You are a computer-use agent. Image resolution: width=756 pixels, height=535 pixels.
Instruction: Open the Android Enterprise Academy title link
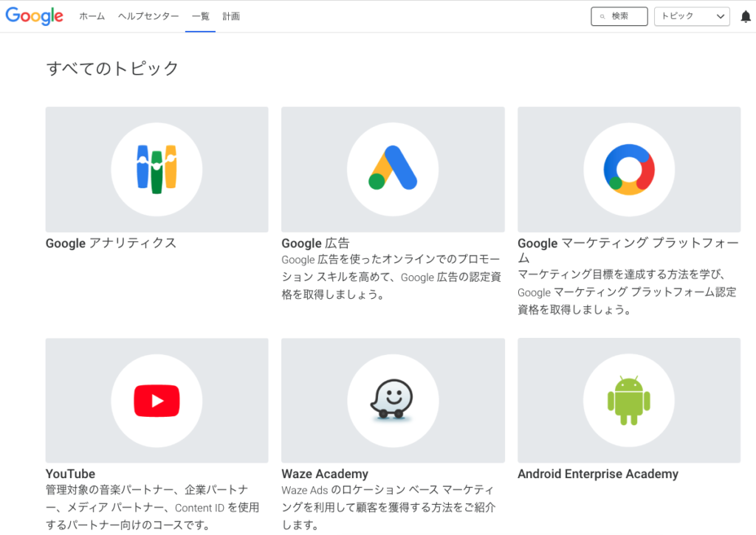597,474
